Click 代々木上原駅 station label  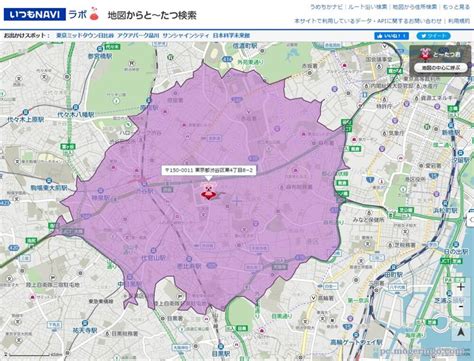coord(26,119)
